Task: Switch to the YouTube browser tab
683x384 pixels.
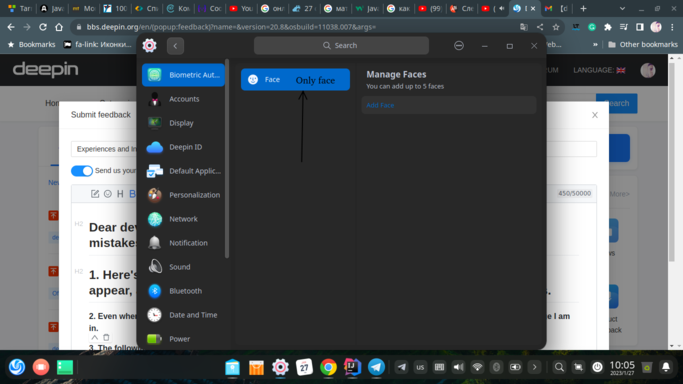Action: click(x=241, y=8)
